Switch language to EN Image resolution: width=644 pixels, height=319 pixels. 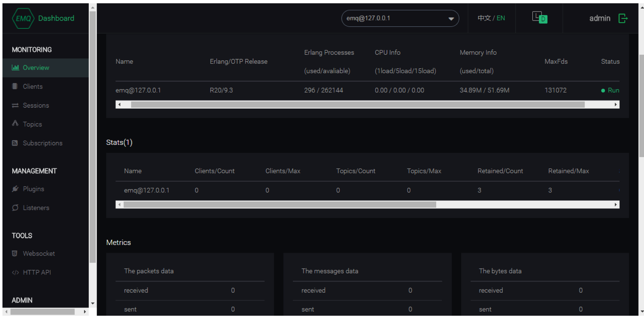pyautogui.click(x=501, y=18)
